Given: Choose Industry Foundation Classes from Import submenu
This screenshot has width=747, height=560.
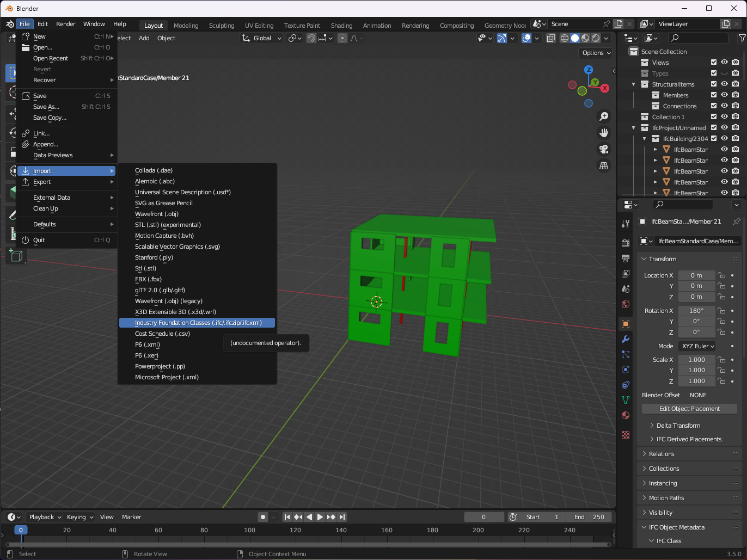Looking at the screenshot, I should [197, 322].
